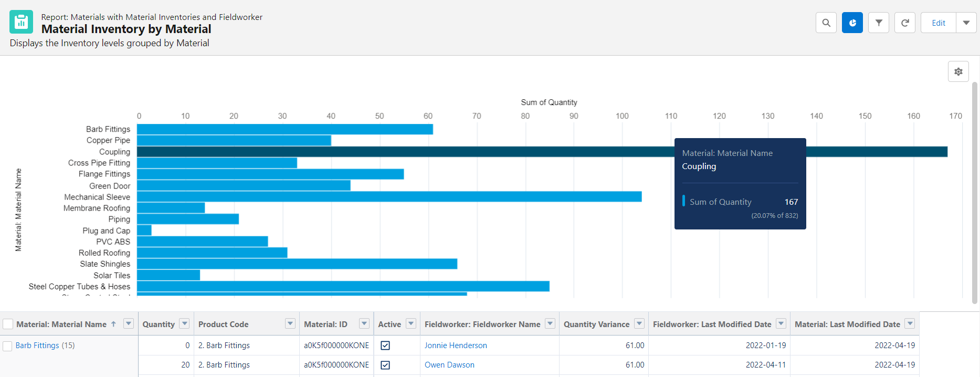Screen dimensions: 980x377
Task: Open chart settings gear icon
Action: tap(958, 72)
